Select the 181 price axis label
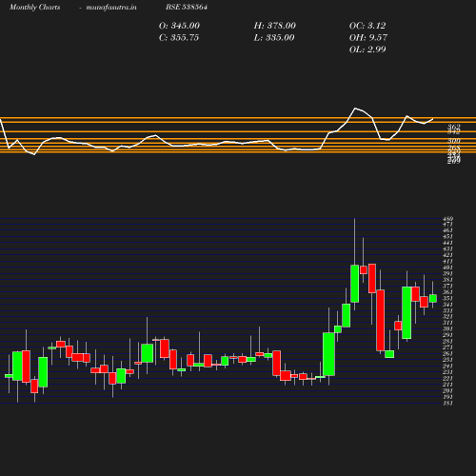The height and width of the screenshot is (476, 476). (447, 404)
